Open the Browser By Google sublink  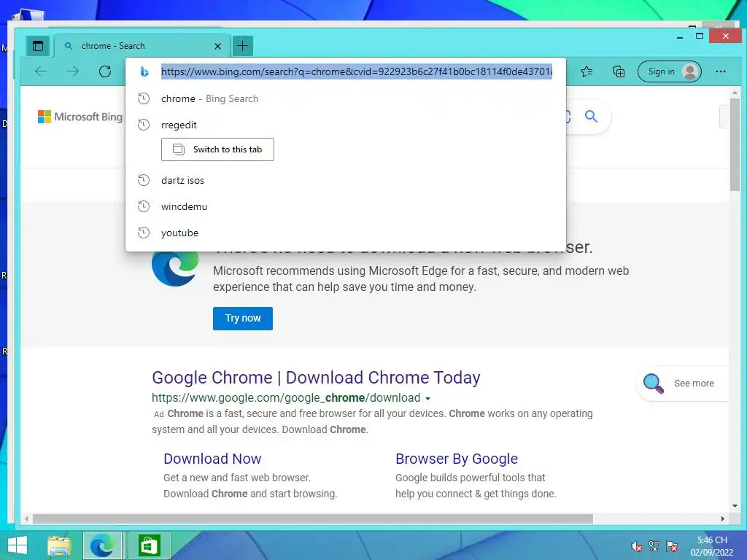pos(457,459)
